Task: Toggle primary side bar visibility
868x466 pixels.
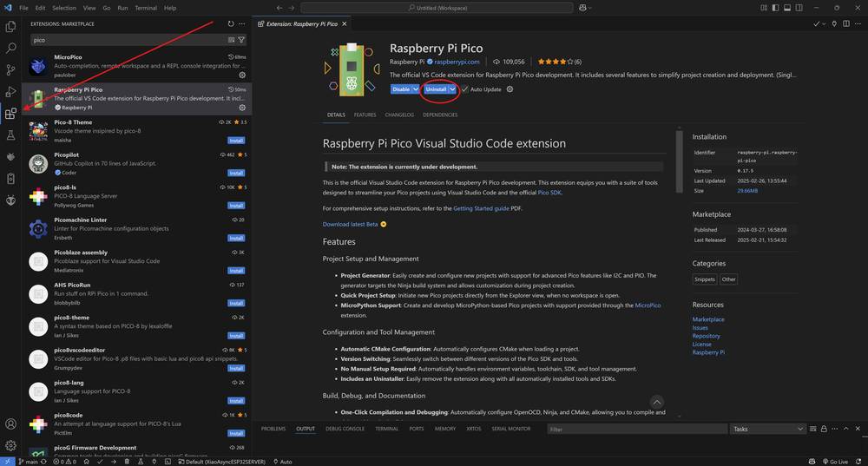Action: [775, 8]
